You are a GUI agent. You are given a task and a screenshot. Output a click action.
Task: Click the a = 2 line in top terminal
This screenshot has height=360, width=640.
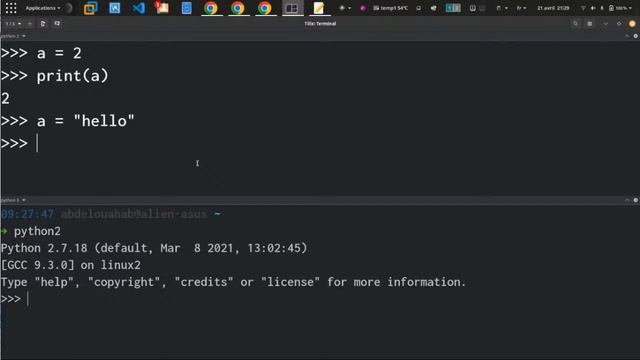coord(41,53)
